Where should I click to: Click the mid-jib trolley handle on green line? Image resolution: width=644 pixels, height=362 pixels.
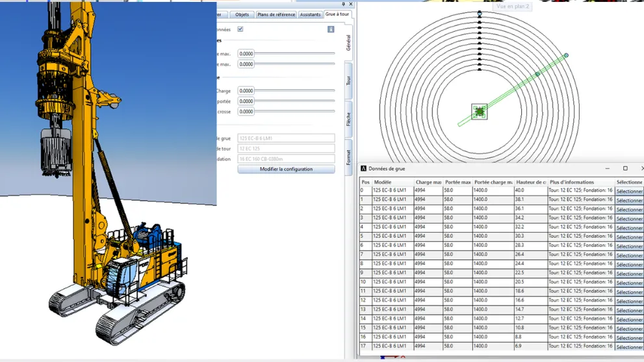(537, 75)
